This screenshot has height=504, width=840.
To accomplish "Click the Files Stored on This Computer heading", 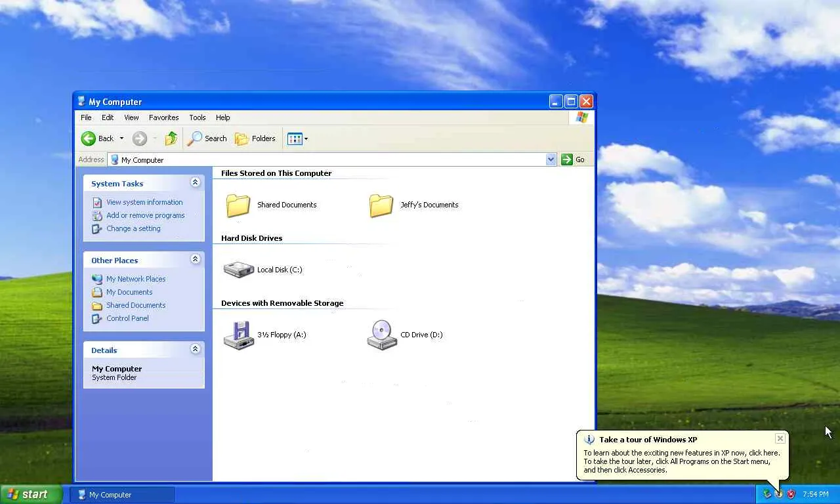I will [x=276, y=173].
